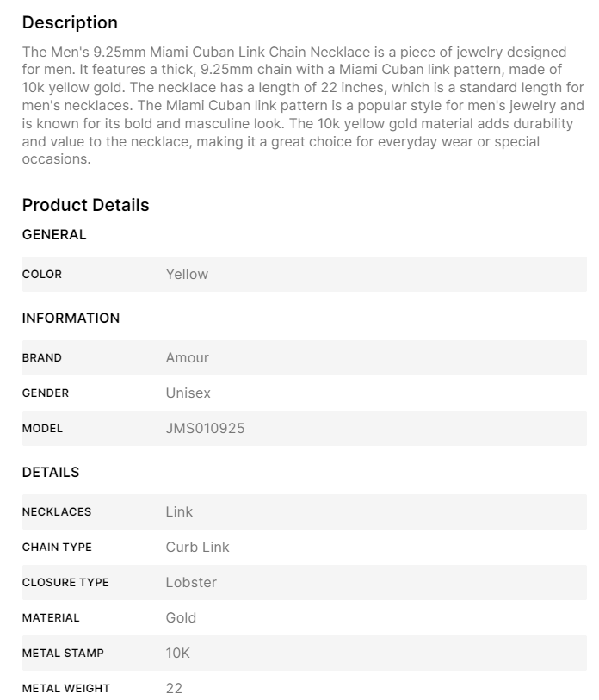Select the Product Details heading
The height and width of the screenshot is (700, 599).
click(85, 205)
